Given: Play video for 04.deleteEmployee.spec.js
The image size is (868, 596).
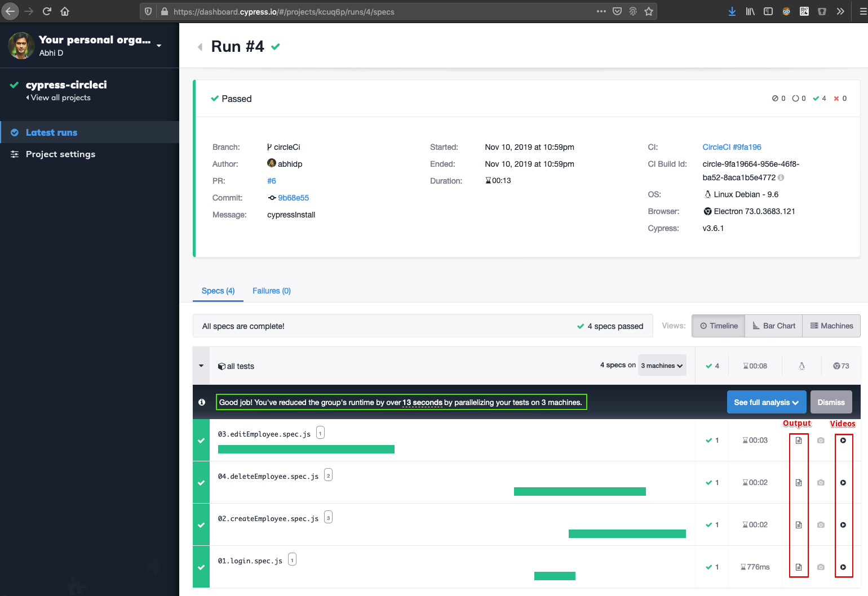Looking at the screenshot, I should pyautogui.click(x=843, y=483).
